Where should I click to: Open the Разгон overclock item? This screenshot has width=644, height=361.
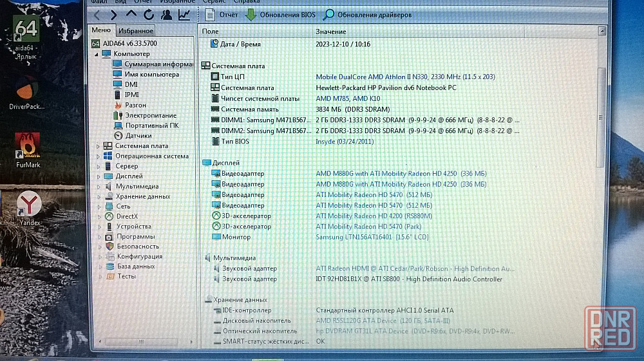(x=130, y=105)
